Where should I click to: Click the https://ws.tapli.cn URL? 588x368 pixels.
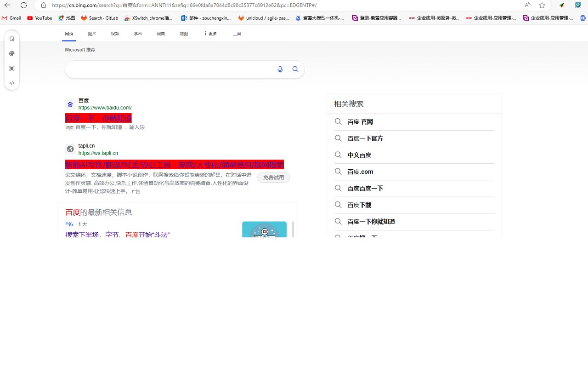tap(98, 153)
